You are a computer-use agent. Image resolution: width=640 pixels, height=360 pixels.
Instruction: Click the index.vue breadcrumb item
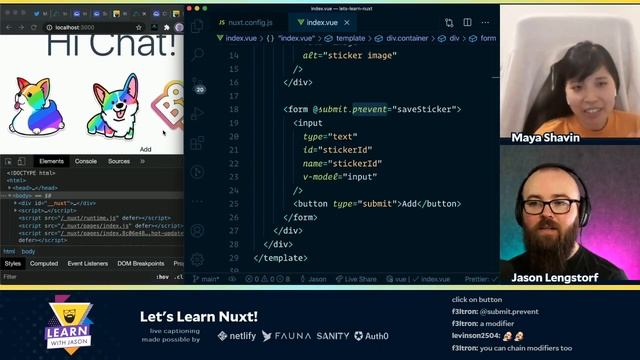(237, 38)
